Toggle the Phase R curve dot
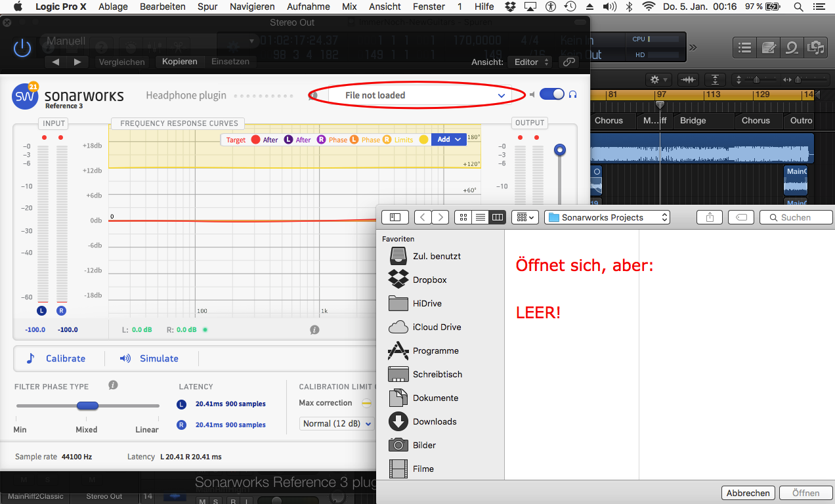Screen dimensions: 835x504 (x=387, y=139)
